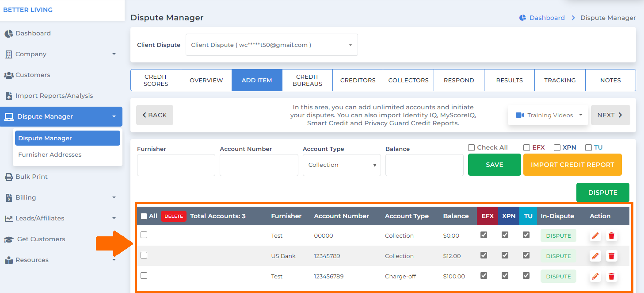Open the Furnisher Addresses submenu item
Viewport: 644px width, 293px height.
50,155
